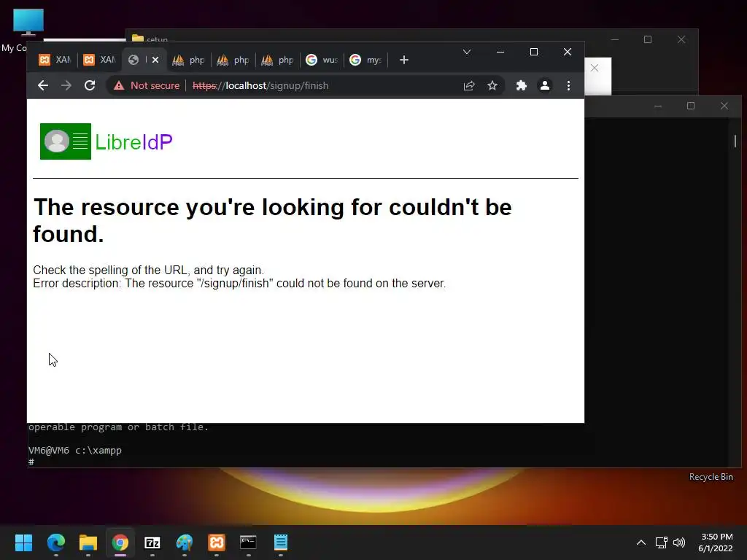This screenshot has height=560, width=747.
Task: Open the clock showing 3:50 PM
Action: pyautogui.click(x=716, y=542)
